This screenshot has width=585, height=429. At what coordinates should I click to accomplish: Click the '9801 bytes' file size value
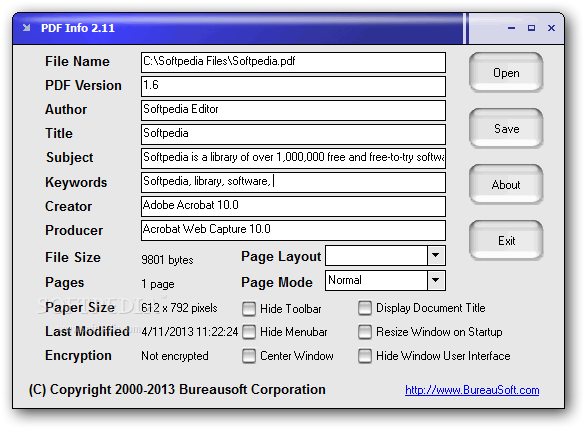click(x=167, y=260)
